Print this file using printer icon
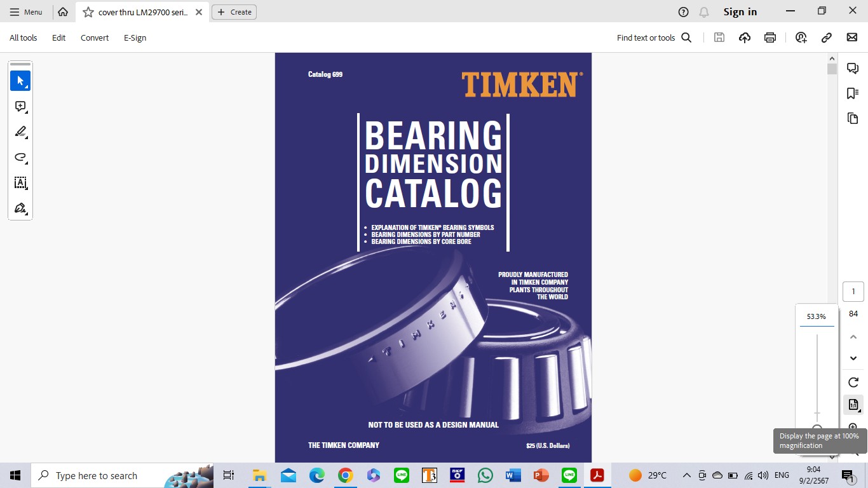The height and width of the screenshot is (488, 868). (x=770, y=37)
